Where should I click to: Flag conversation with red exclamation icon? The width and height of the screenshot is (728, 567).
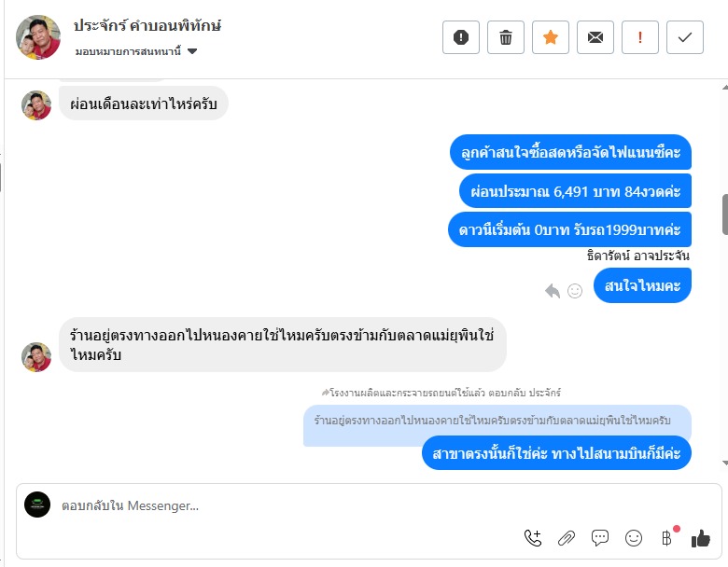(x=639, y=37)
